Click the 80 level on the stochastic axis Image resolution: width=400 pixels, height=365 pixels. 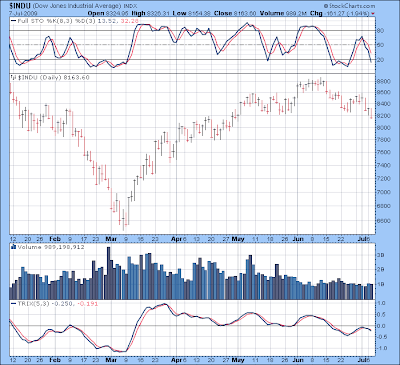click(380, 30)
